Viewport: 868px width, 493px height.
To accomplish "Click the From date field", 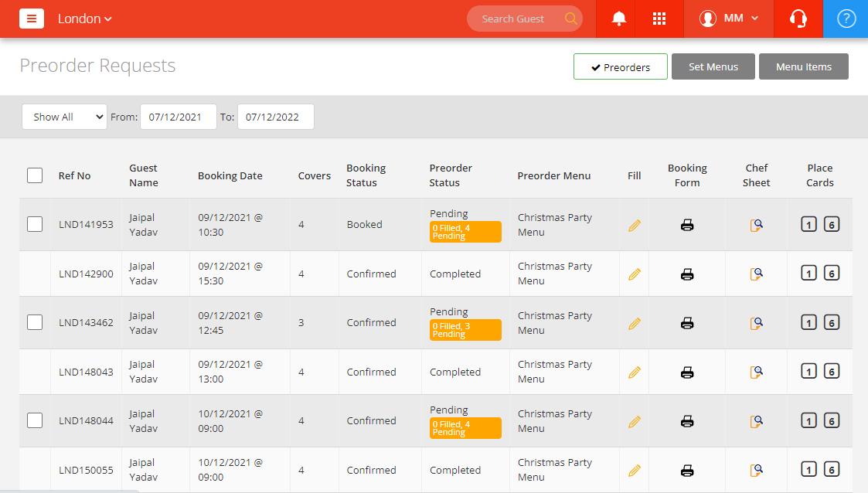I will tap(178, 117).
